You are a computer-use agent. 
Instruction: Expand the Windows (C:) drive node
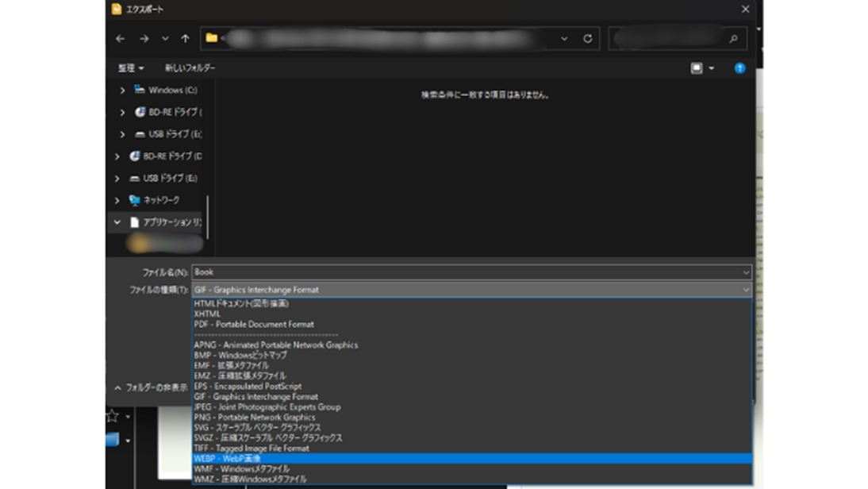(122, 90)
